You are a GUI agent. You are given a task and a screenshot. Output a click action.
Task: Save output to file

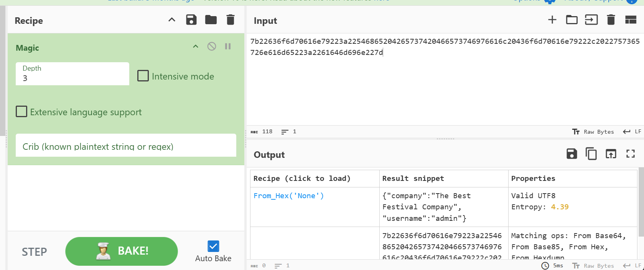click(x=572, y=154)
